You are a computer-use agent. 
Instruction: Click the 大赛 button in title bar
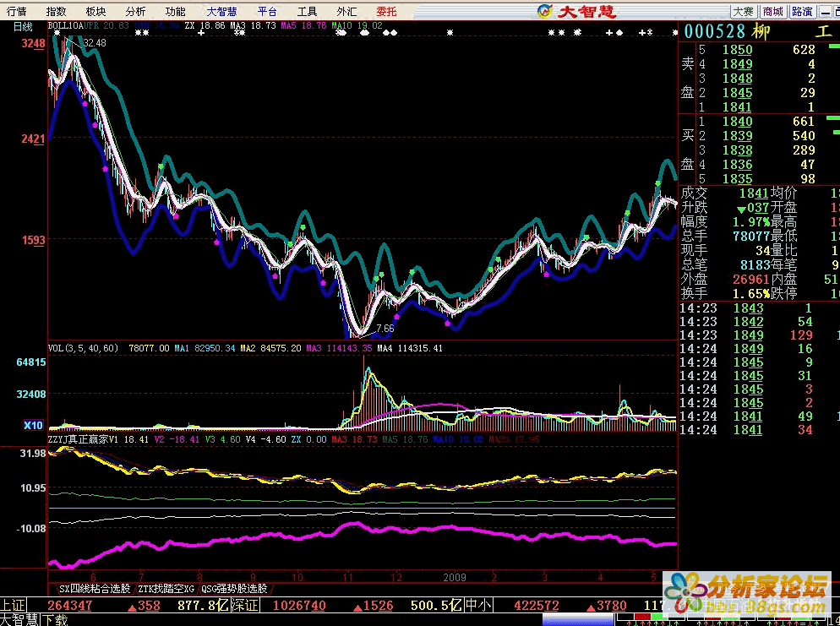[x=743, y=11]
